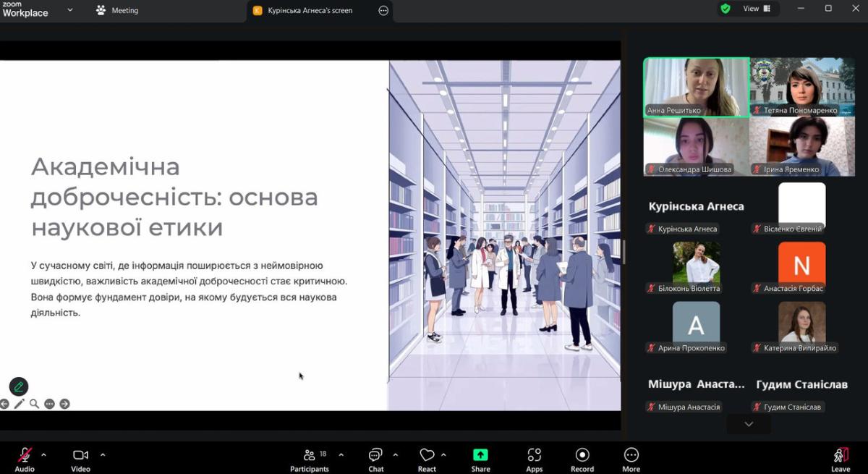Expand Chat options chevron

click(396, 455)
